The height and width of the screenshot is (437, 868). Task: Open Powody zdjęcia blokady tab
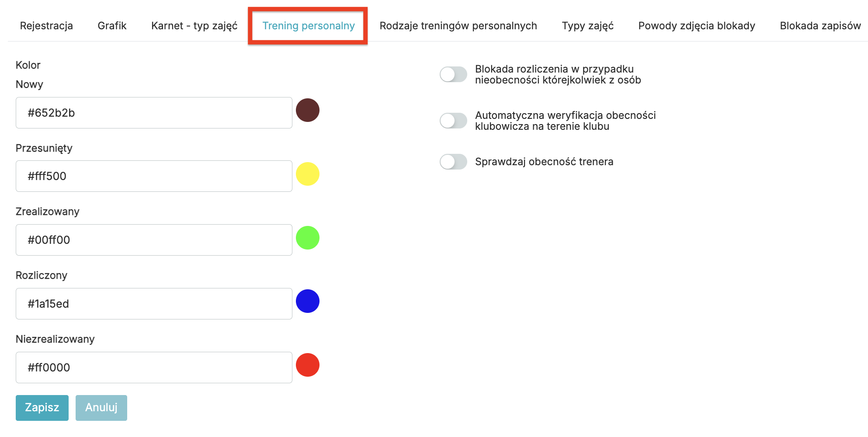click(696, 26)
